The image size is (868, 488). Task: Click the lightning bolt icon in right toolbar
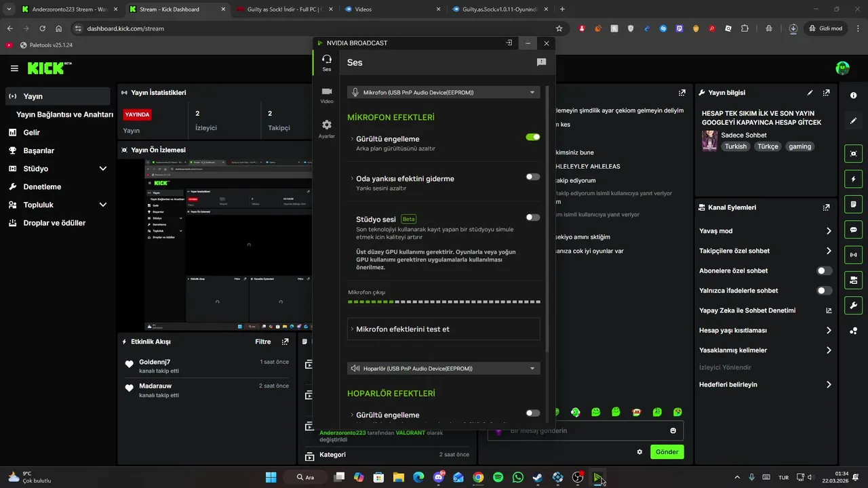click(853, 179)
